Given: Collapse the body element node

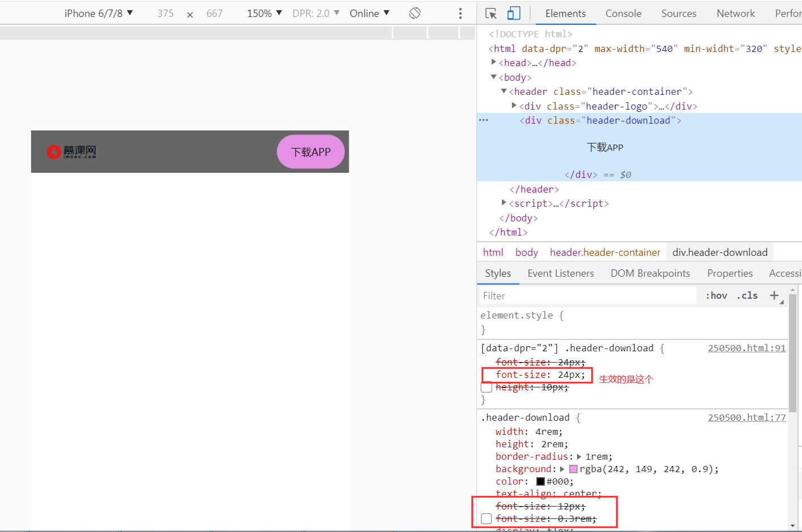Looking at the screenshot, I should 493,77.
